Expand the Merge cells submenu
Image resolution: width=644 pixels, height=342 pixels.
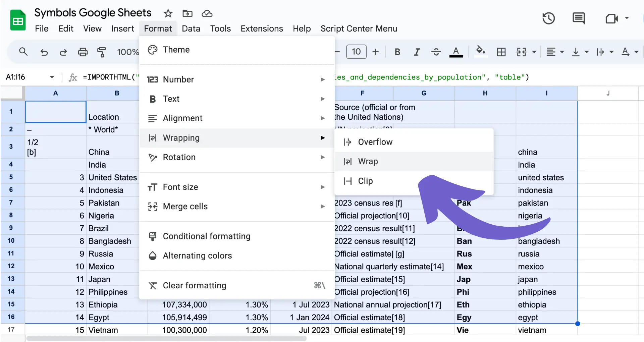[237, 207]
